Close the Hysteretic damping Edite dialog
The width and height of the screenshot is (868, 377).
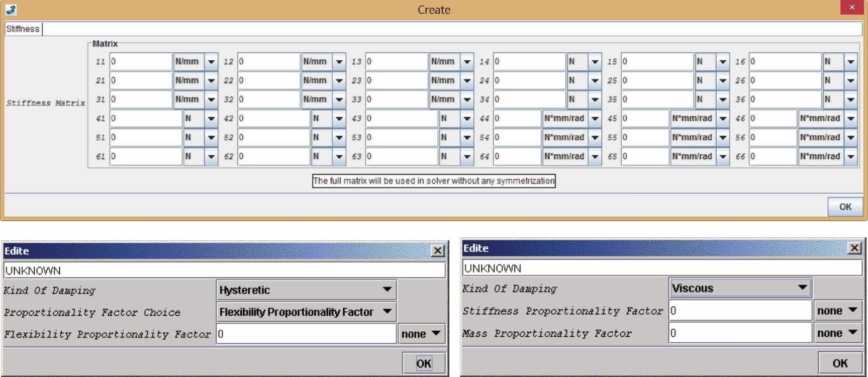[438, 250]
